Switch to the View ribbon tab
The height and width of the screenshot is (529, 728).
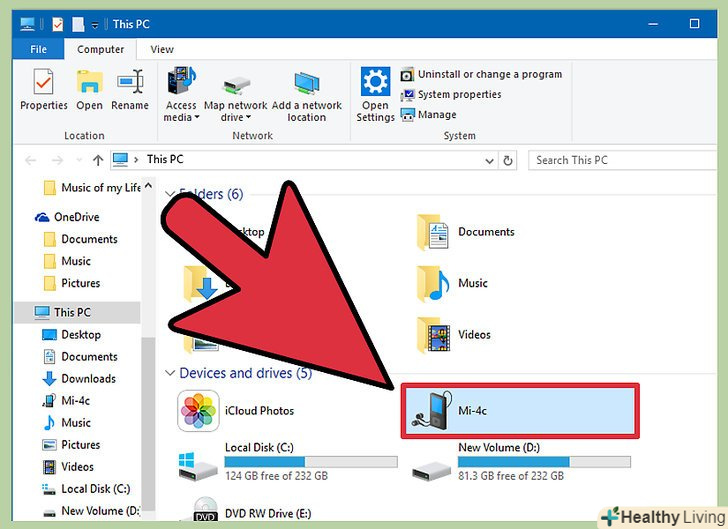click(162, 49)
